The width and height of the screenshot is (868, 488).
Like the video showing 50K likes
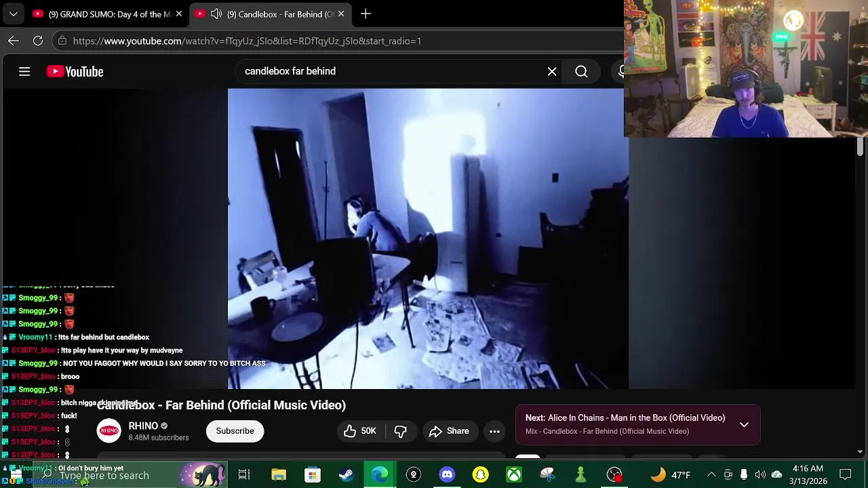(361, 431)
